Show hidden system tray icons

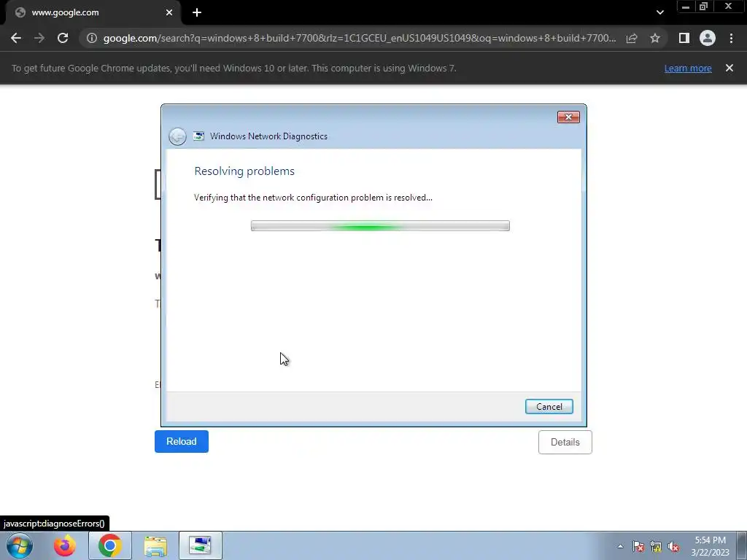pos(620,546)
